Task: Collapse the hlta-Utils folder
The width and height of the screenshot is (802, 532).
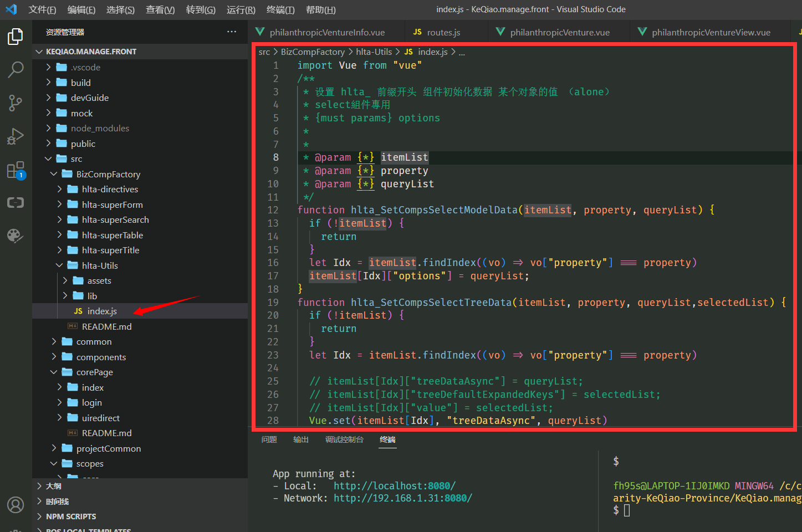Action: [100, 265]
